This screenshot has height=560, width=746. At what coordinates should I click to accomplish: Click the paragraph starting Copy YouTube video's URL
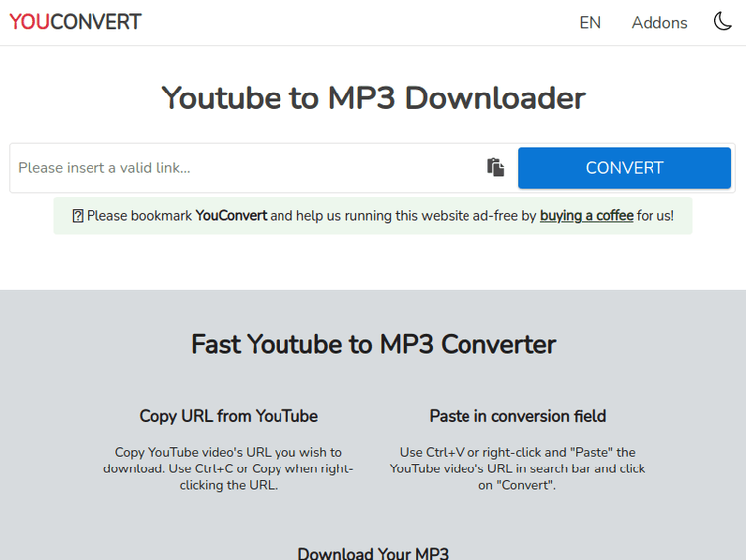click(x=229, y=468)
